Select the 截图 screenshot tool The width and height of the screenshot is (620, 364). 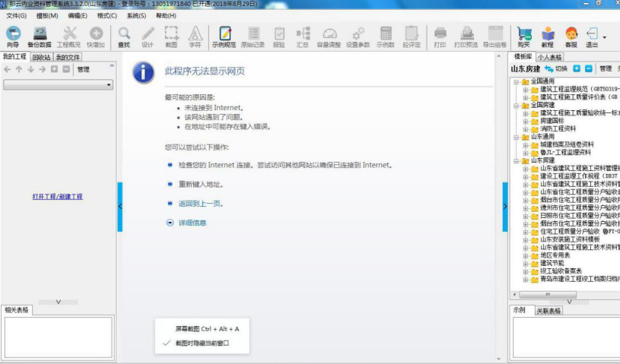[171, 36]
